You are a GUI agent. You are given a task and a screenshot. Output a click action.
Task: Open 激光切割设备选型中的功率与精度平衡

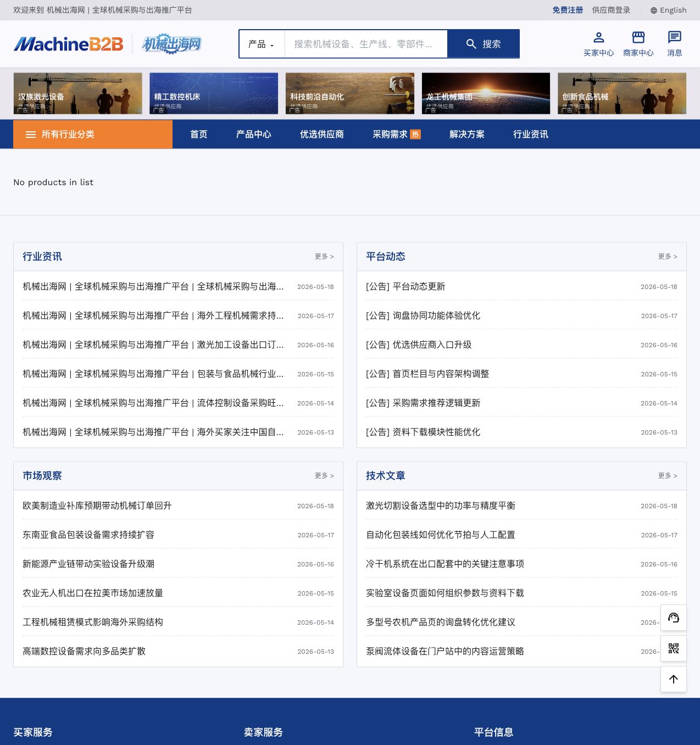(x=441, y=506)
